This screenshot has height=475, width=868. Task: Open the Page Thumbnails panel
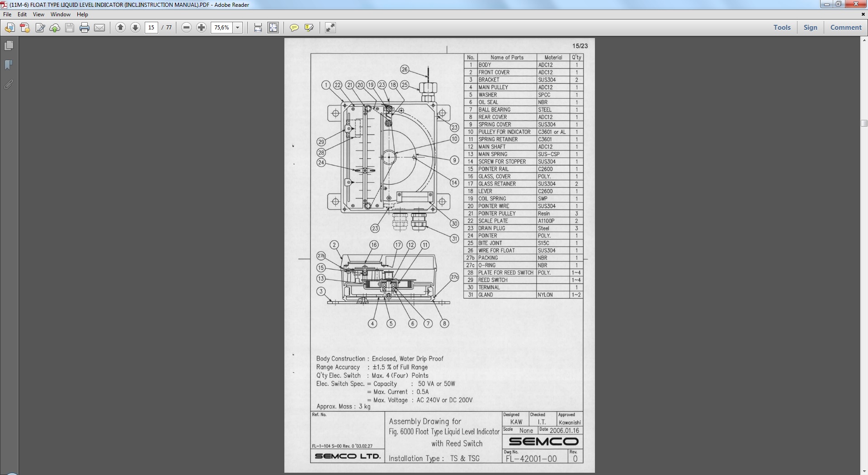pos(9,46)
